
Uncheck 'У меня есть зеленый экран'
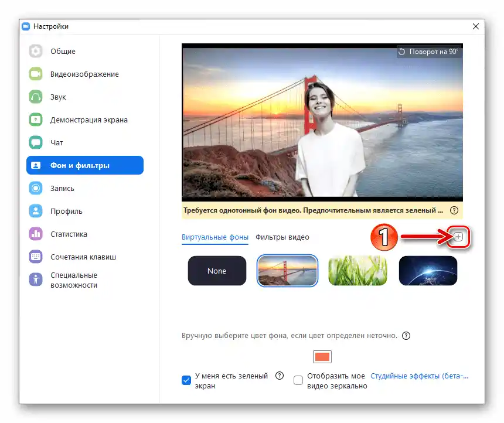(x=186, y=380)
